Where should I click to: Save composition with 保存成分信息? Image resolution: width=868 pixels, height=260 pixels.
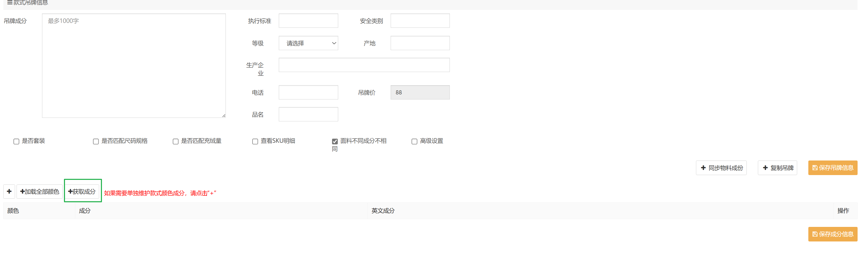tap(832, 234)
